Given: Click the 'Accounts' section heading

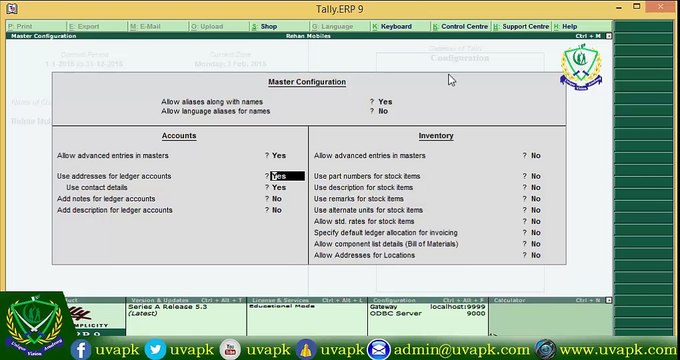Looking at the screenshot, I should pyautogui.click(x=179, y=136).
